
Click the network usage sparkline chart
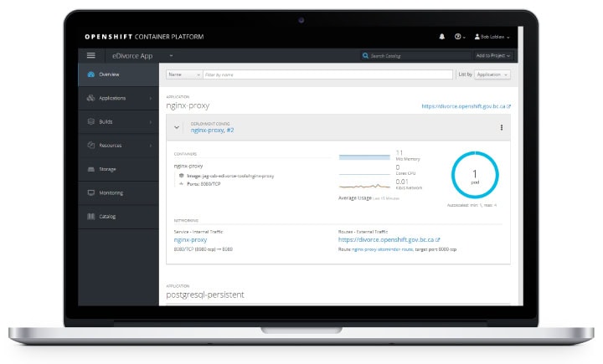pyautogui.click(x=364, y=186)
